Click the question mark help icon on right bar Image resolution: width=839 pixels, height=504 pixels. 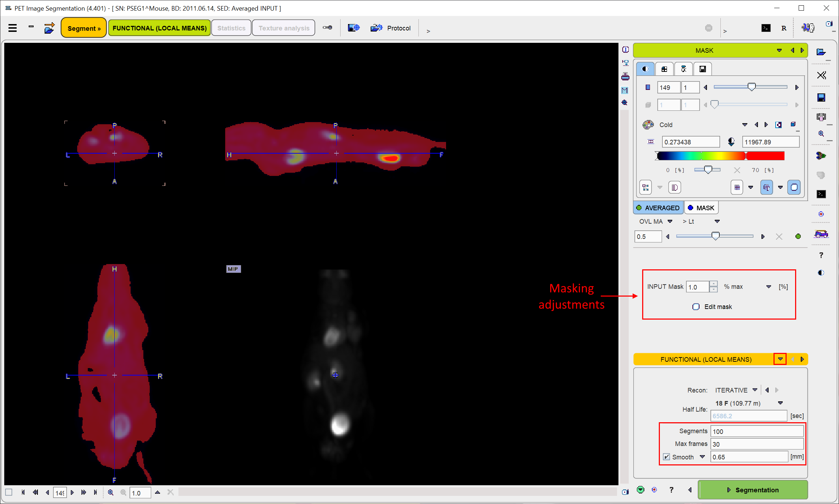pyautogui.click(x=821, y=255)
